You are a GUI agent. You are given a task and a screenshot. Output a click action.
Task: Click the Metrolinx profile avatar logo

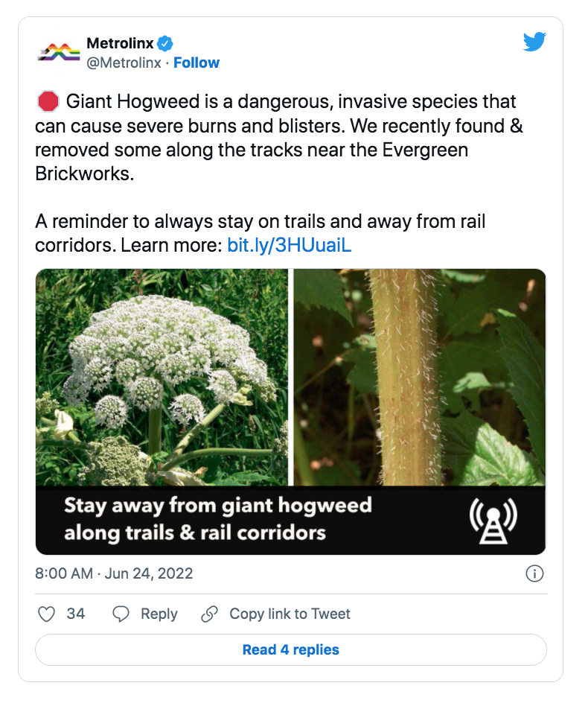coord(59,53)
